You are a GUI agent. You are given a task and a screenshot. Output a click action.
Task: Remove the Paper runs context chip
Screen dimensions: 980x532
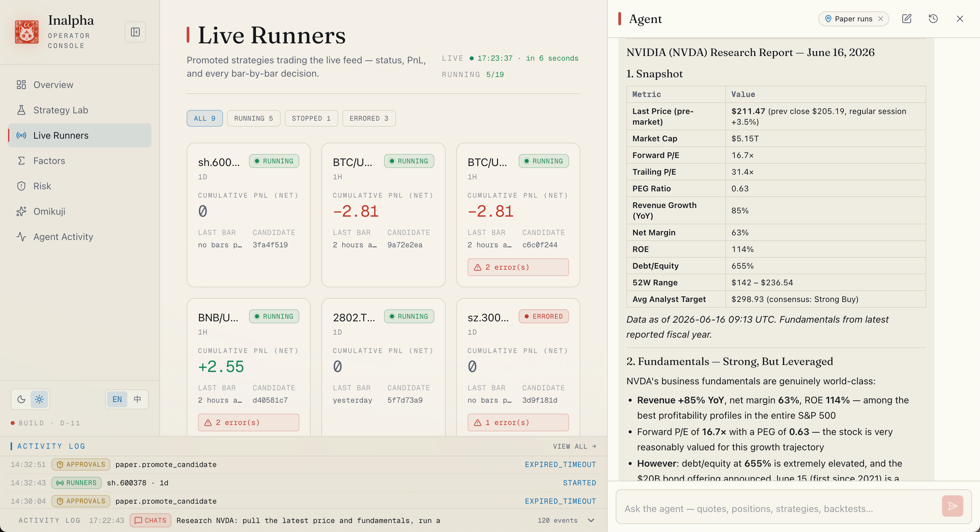[880, 19]
